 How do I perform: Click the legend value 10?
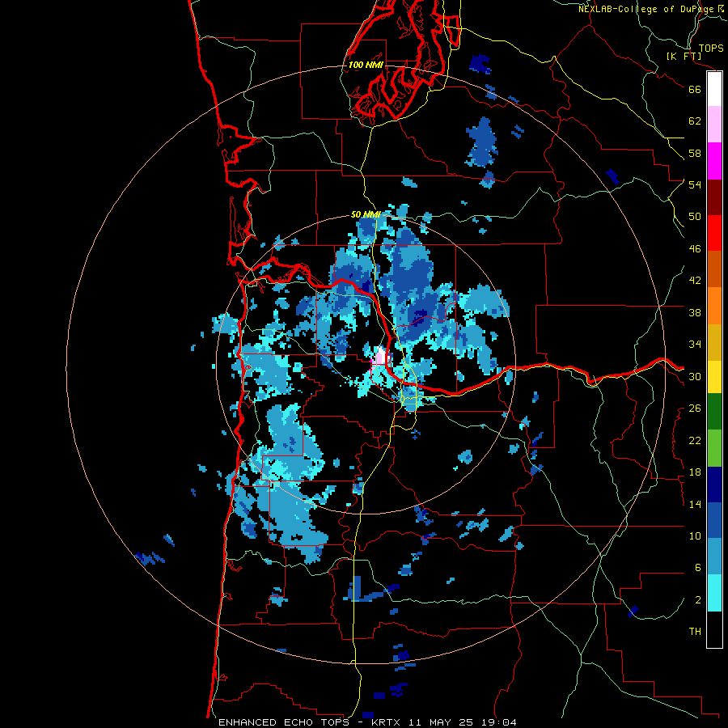click(695, 536)
